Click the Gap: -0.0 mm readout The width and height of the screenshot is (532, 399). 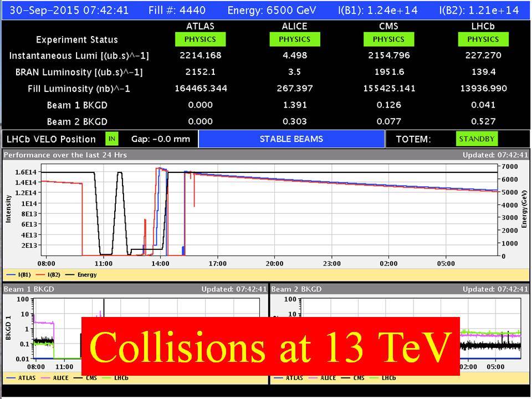coord(161,139)
